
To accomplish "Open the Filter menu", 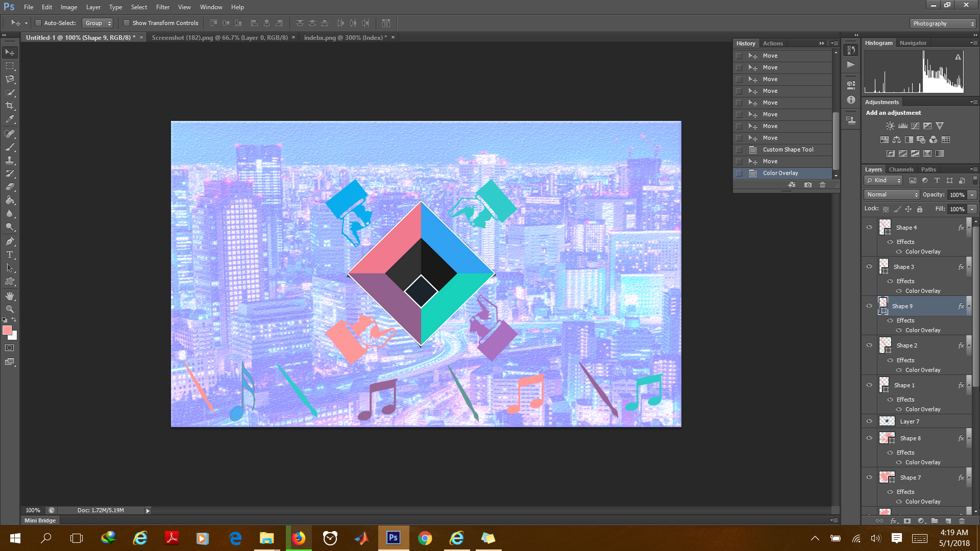I will pyautogui.click(x=162, y=7).
